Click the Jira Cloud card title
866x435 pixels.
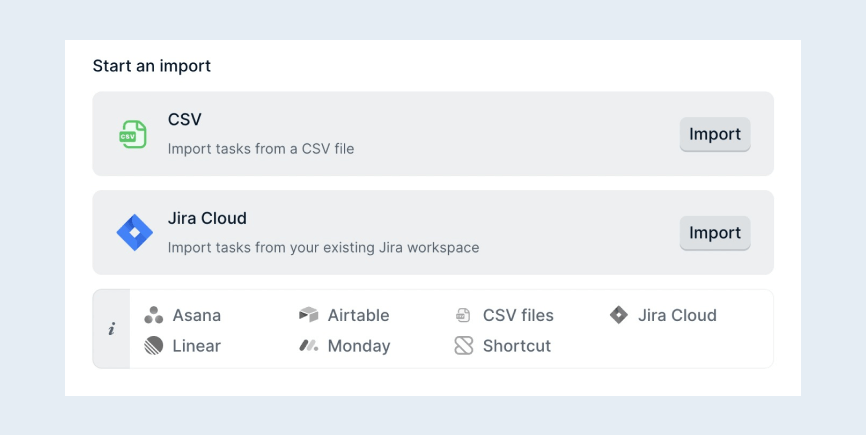pyautogui.click(x=207, y=218)
